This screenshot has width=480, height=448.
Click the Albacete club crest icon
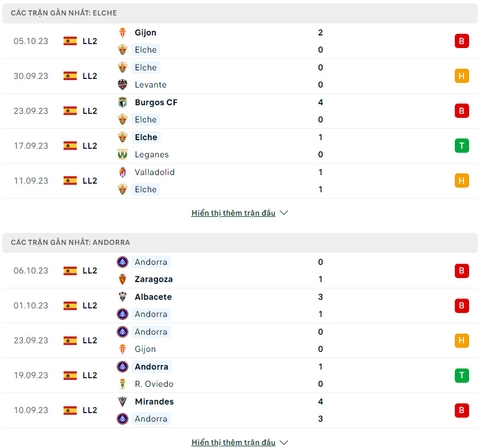(123, 297)
